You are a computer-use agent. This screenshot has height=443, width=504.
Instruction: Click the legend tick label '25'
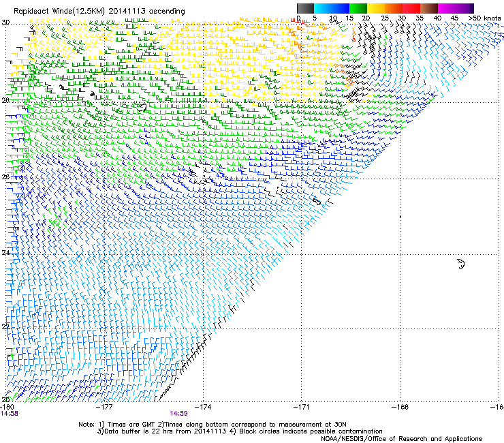pos(385,18)
